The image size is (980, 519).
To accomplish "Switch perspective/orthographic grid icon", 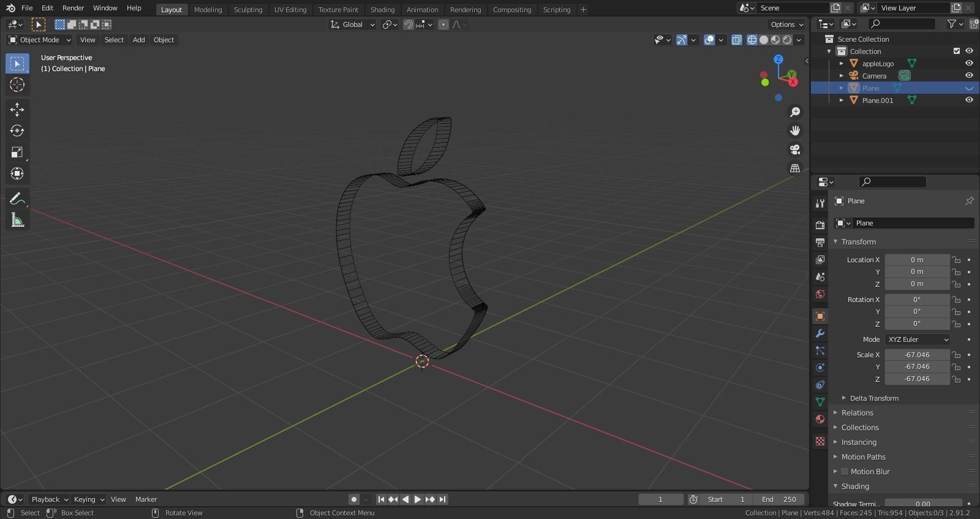I will (795, 168).
